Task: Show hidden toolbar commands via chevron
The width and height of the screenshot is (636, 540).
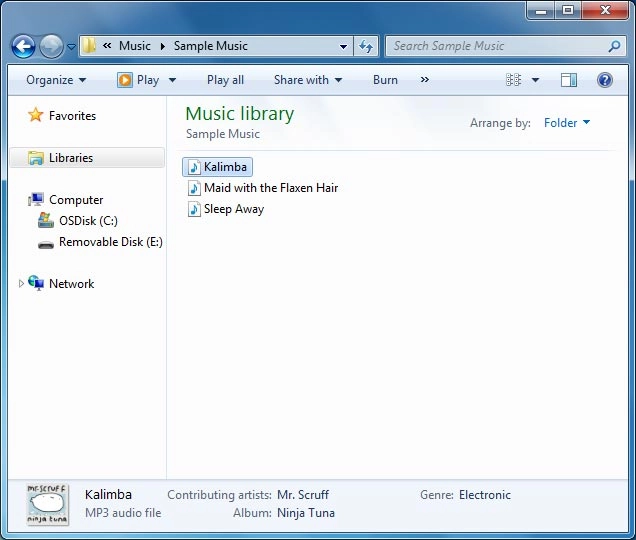Action: tap(424, 80)
